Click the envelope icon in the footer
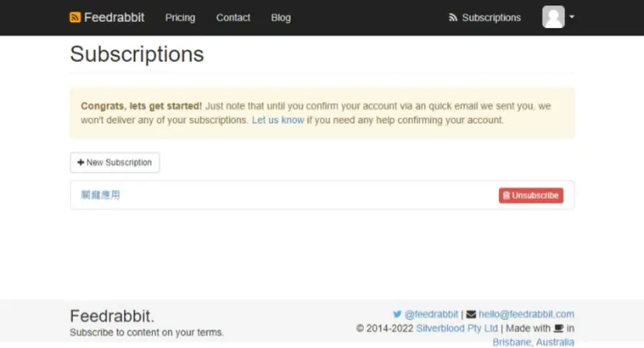 (x=471, y=315)
